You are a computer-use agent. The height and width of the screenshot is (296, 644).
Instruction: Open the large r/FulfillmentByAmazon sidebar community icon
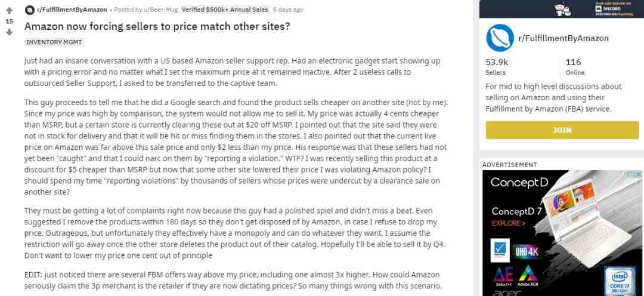pyautogui.click(x=500, y=38)
